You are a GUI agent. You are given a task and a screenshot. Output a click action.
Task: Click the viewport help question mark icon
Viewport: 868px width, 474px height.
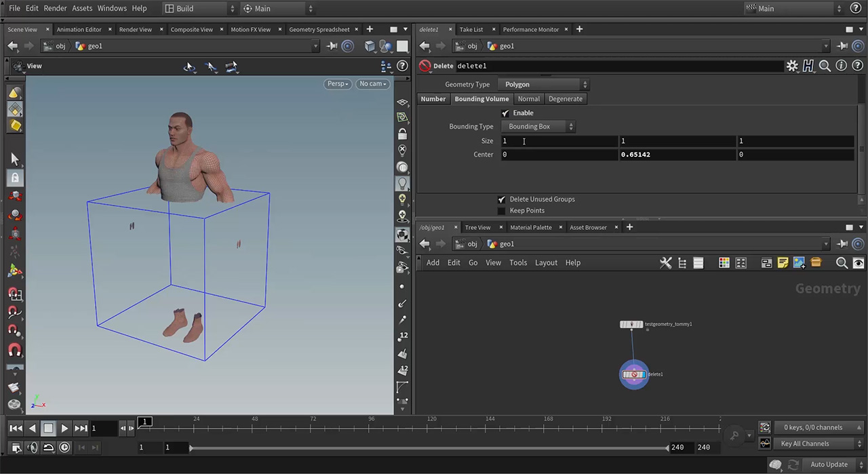[x=402, y=66]
